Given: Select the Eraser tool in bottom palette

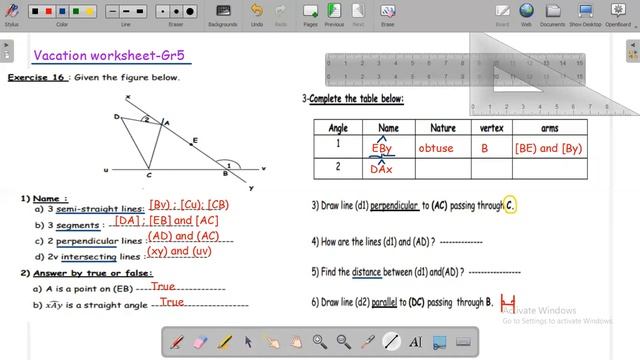Looking at the screenshot, I should tap(200, 342).
